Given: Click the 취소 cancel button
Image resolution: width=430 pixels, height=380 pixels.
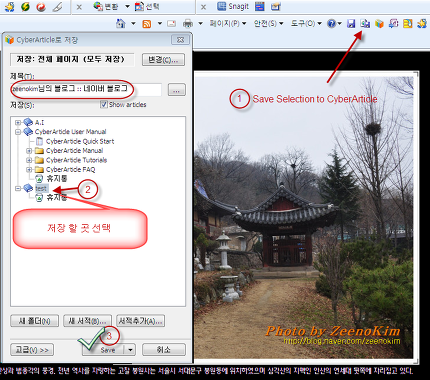Looking at the screenshot, I should click(164, 350).
